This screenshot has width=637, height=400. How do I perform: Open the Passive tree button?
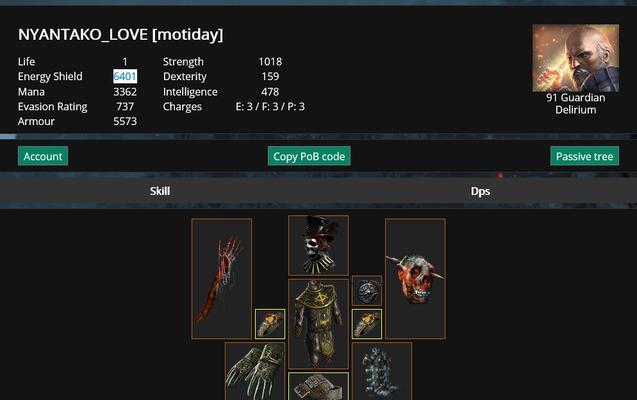click(x=585, y=156)
